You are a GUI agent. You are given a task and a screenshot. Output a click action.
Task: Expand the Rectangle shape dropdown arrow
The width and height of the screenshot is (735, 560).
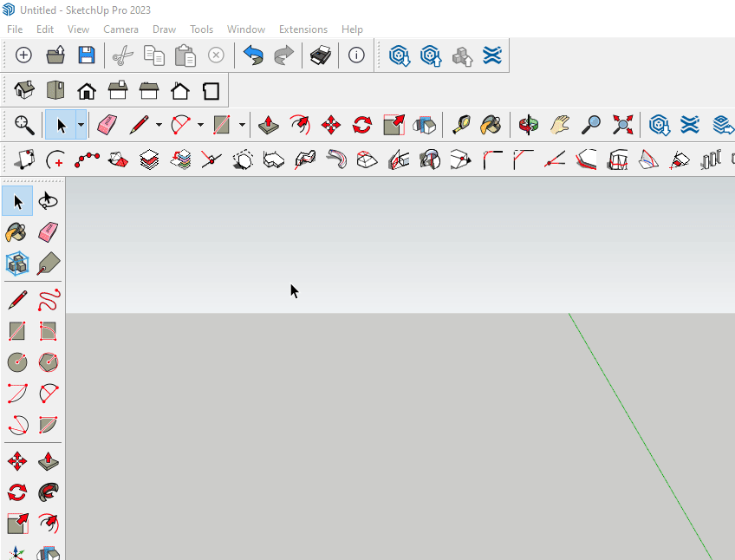[242, 125]
